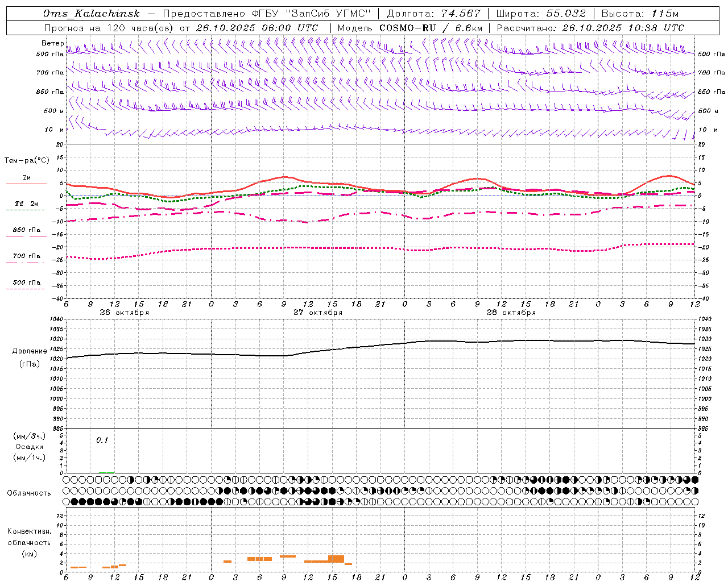Click the Осадки precipitation label

pyautogui.click(x=30, y=447)
